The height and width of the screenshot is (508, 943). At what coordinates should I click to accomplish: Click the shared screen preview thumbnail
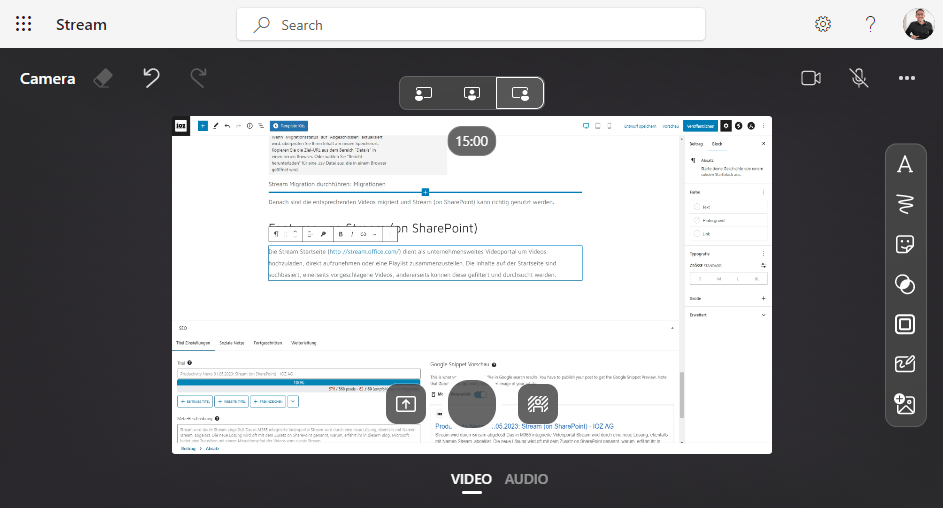[x=472, y=285]
